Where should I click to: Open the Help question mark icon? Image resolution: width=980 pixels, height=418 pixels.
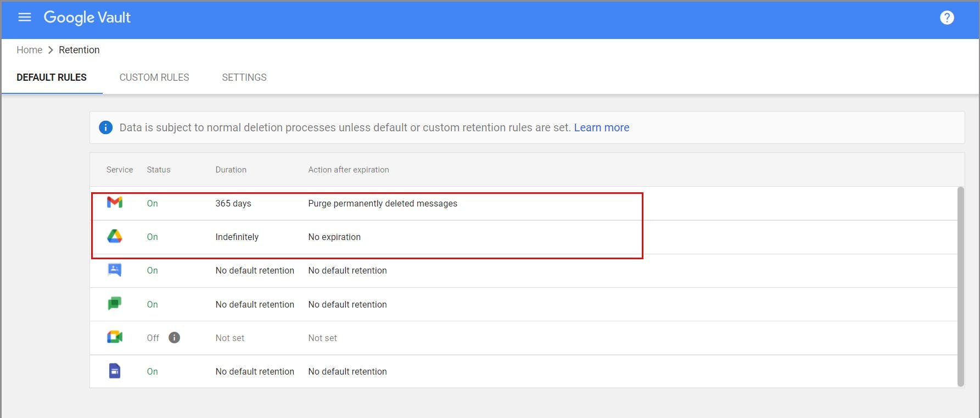click(x=947, y=18)
